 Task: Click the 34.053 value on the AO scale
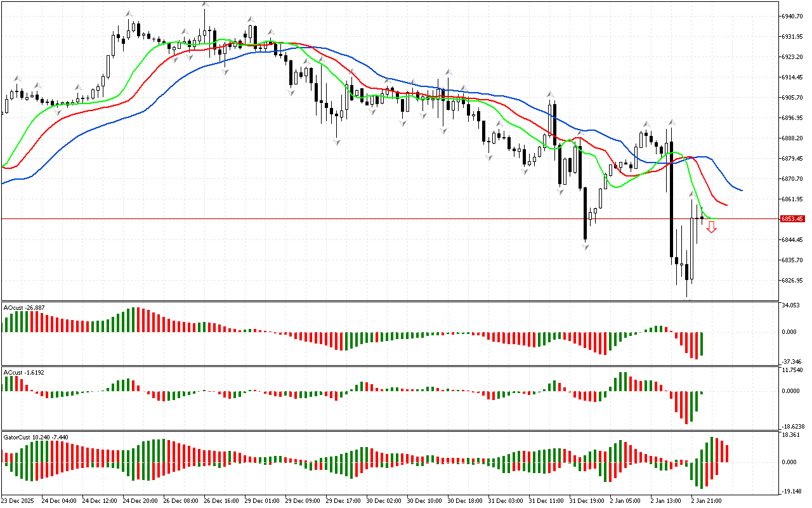(790, 305)
